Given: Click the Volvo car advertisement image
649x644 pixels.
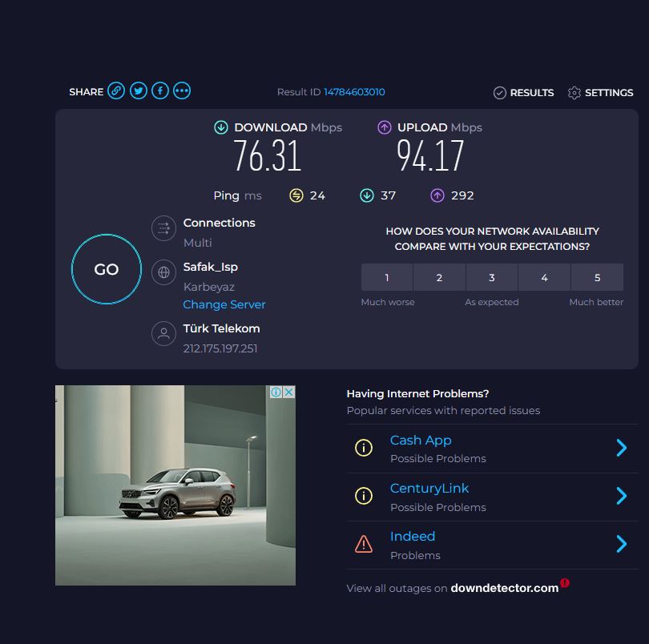Looking at the screenshot, I should point(175,489).
